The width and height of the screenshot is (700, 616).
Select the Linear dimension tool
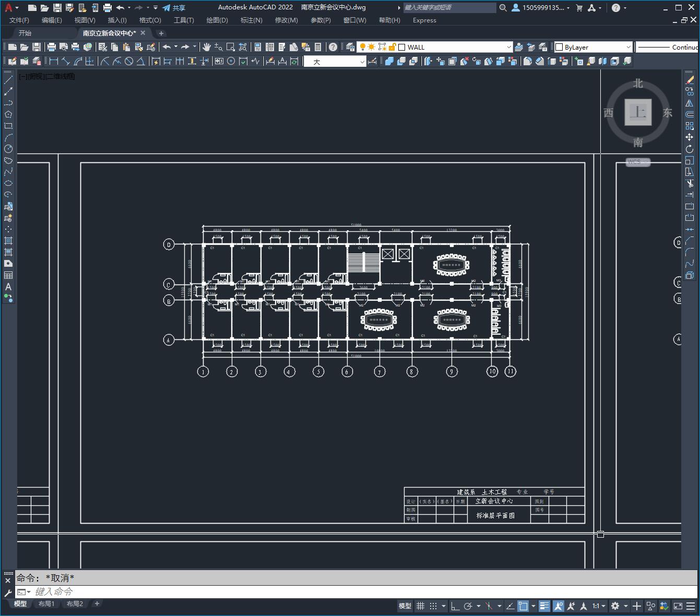53,61
